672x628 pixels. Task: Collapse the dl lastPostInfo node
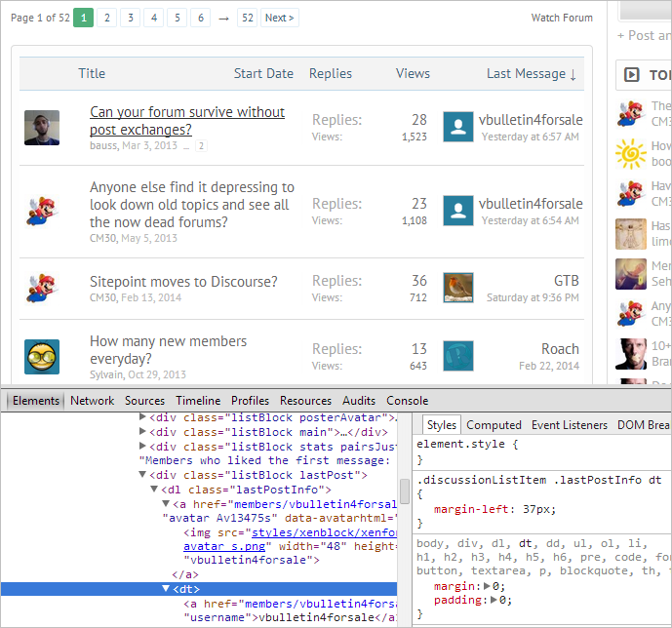click(154, 489)
